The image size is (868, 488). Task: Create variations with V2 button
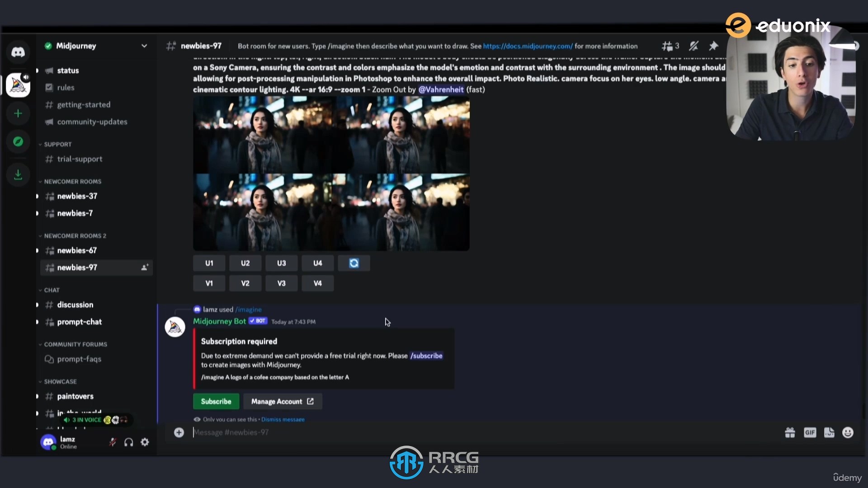pyautogui.click(x=245, y=283)
